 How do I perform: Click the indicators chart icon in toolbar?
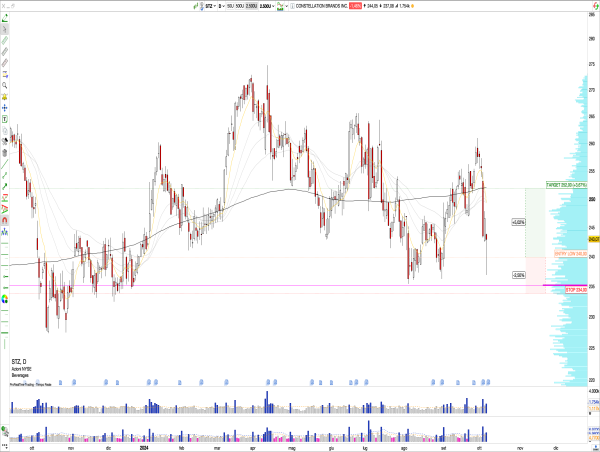tap(280, 6)
